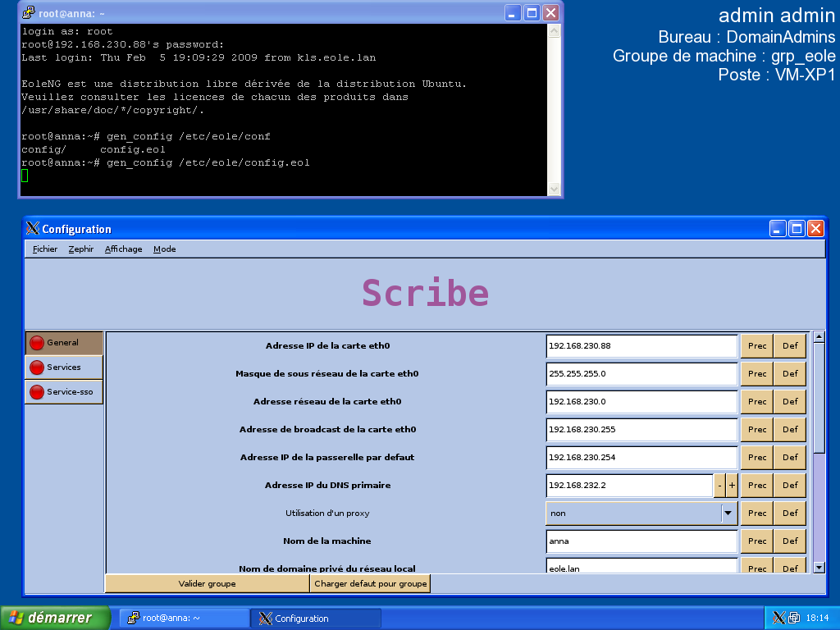Click the X icon in Configuration title bar

tap(33, 229)
